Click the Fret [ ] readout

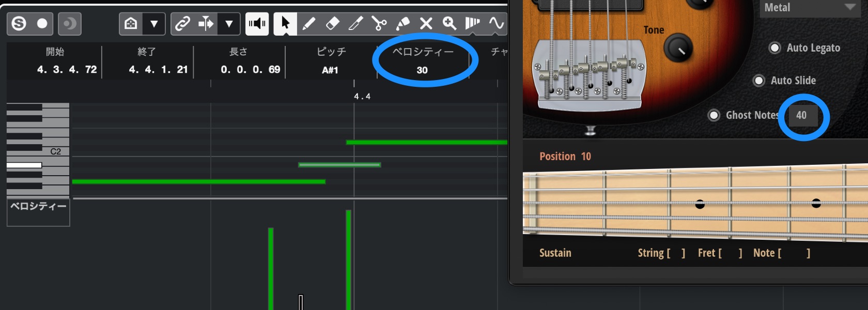point(720,253)
